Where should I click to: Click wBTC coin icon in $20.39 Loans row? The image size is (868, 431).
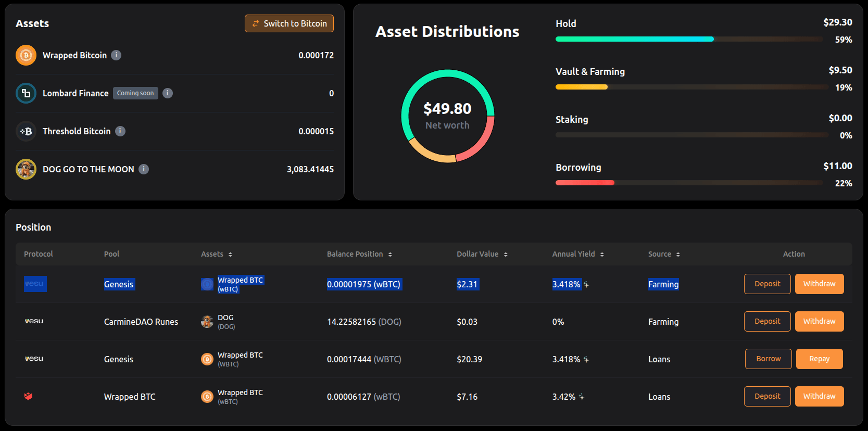pos(207,359)
